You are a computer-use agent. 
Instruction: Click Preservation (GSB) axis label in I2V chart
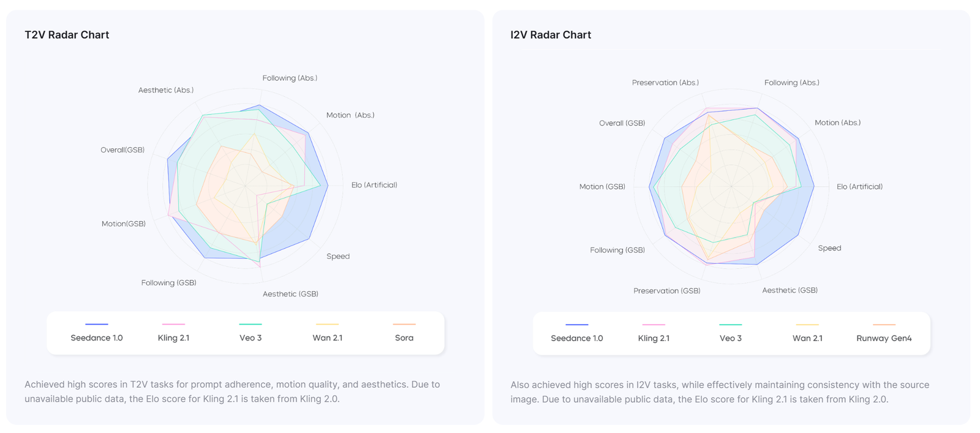click(667, 291)
